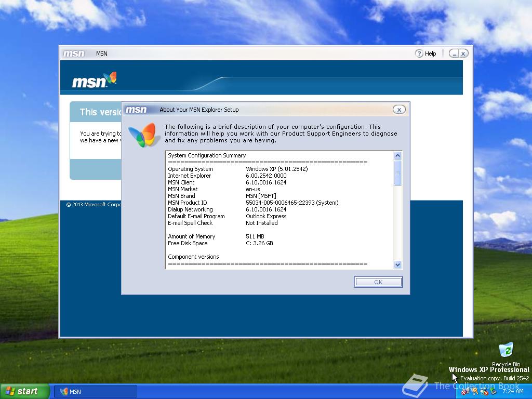Select the Internet Explorer row label
This screenshot has height=399, width=532.
(189, 176)
